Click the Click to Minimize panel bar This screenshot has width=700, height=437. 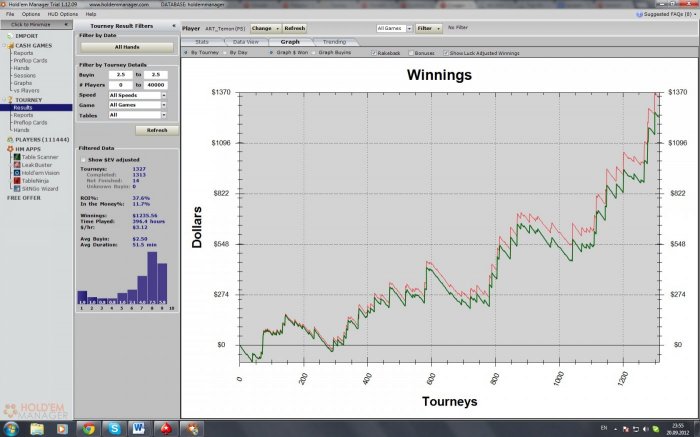[x=35, y=25]
